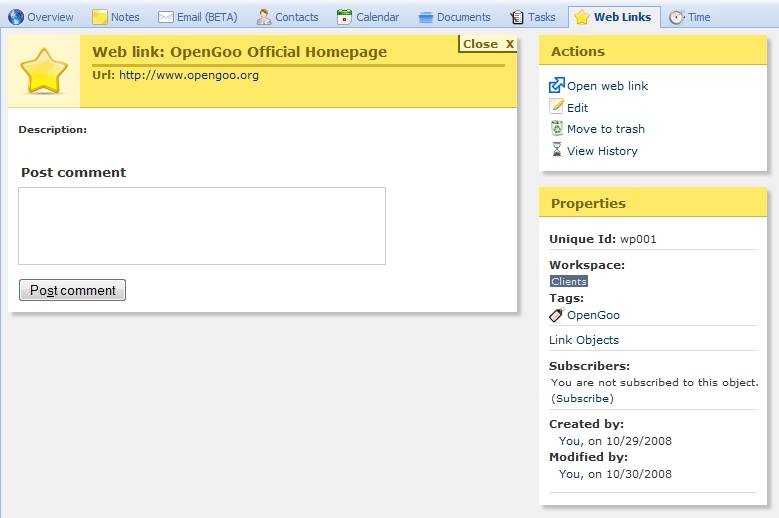
Task: Open the Contacts tab
Action: [x=288, y=17]
